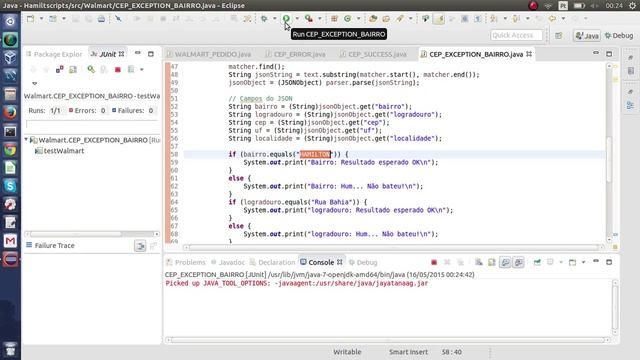The image size is (640, 360).
Task: Open the Open Console dropdown arrow
Action: [583, 262]
